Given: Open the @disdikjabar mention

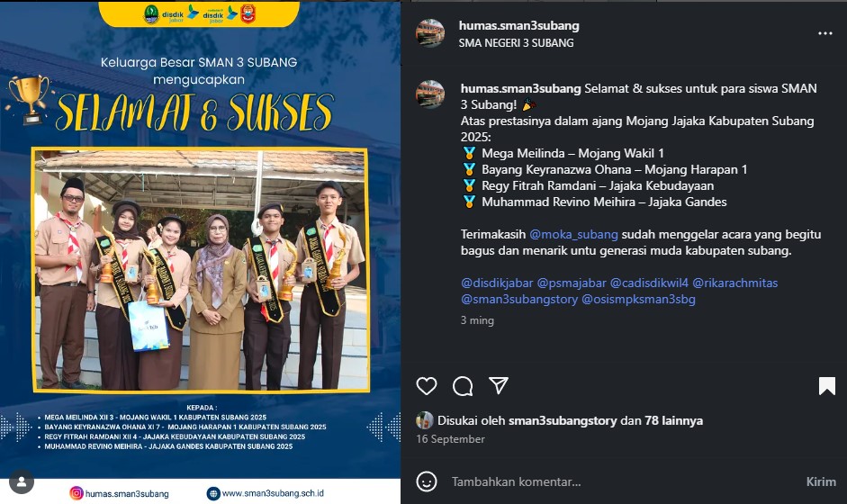Looking at the screenshot, I should click(497, 283).
